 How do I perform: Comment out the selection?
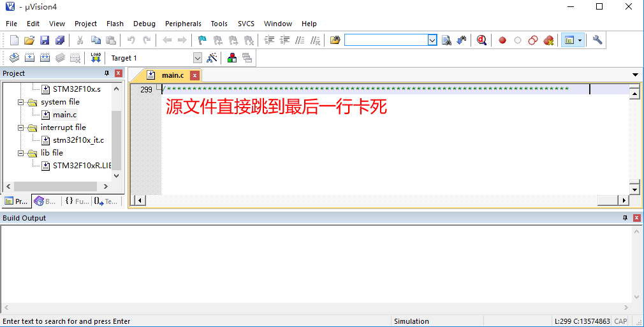[300, 40]
